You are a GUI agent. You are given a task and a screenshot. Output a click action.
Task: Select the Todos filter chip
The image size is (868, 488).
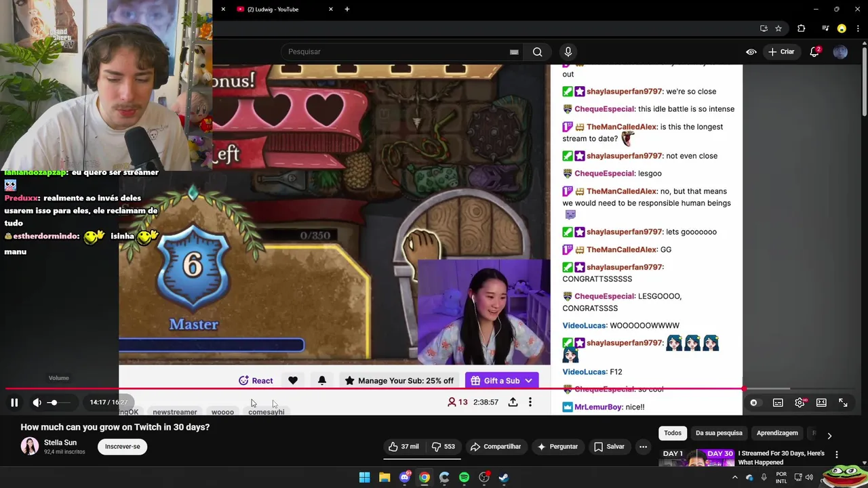point(673,433)
